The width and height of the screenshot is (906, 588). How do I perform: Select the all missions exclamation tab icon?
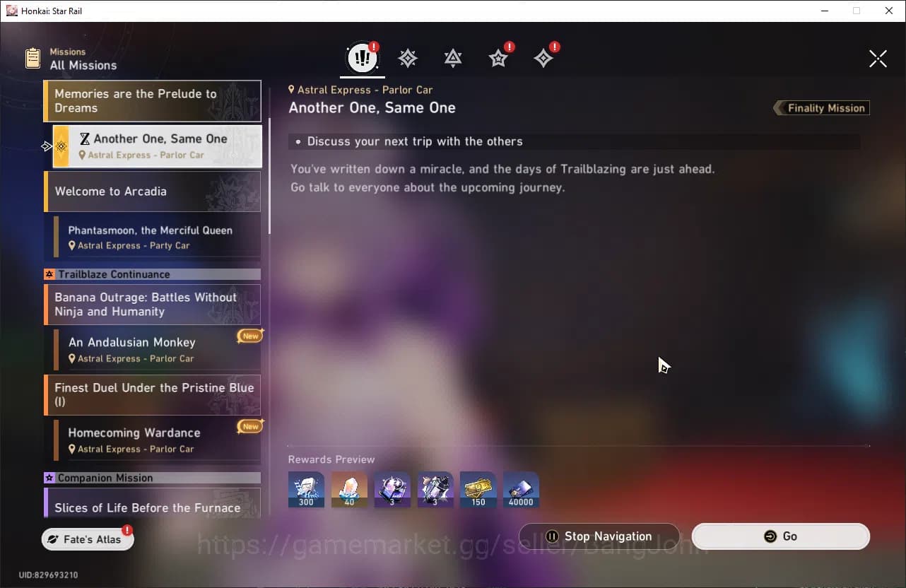coord(363,58)
